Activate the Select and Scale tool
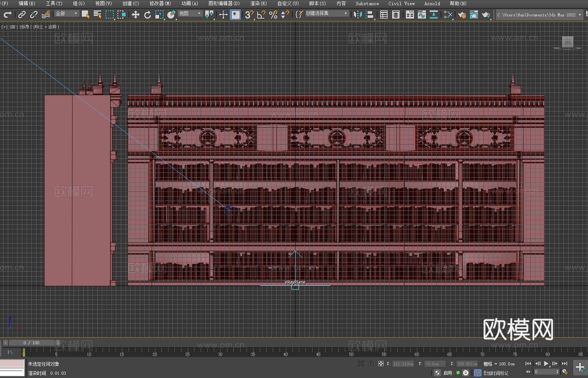The height and width of the screenshot is (378, 588). pos(159,14)
